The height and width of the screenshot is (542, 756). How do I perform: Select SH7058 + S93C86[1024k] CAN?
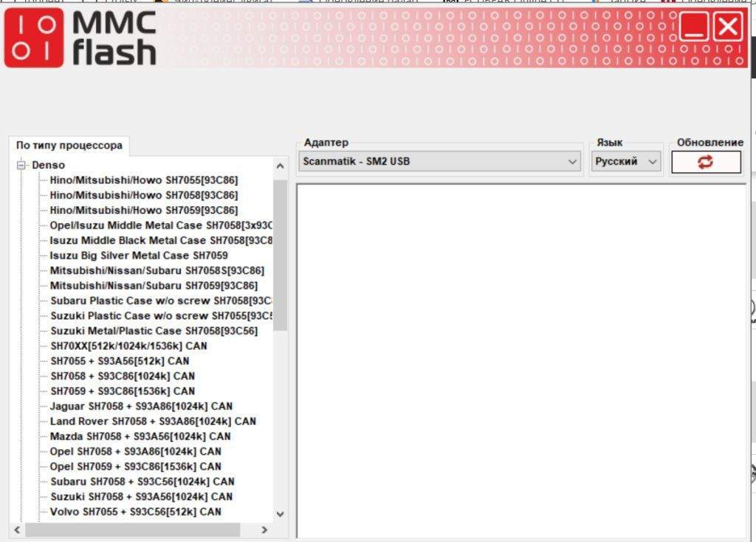(x=123, y=376)
